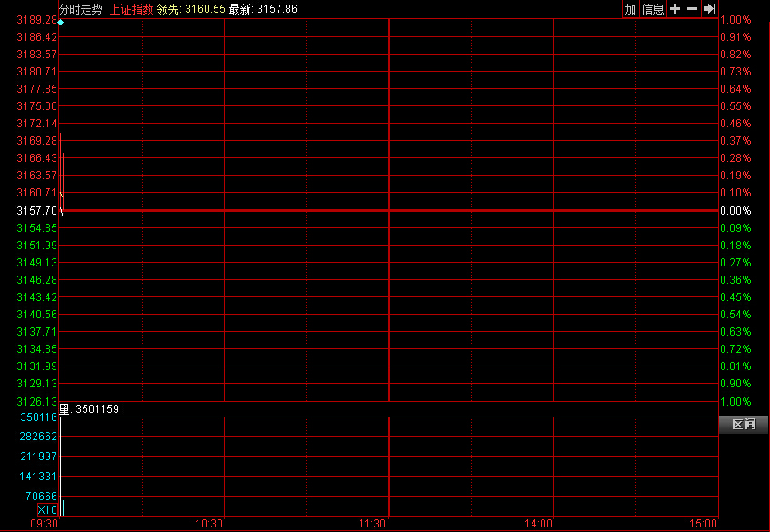Click the 09:30 opening time marker
The image size is (770, 532).
pyautogui.click(x=45, y=524)
